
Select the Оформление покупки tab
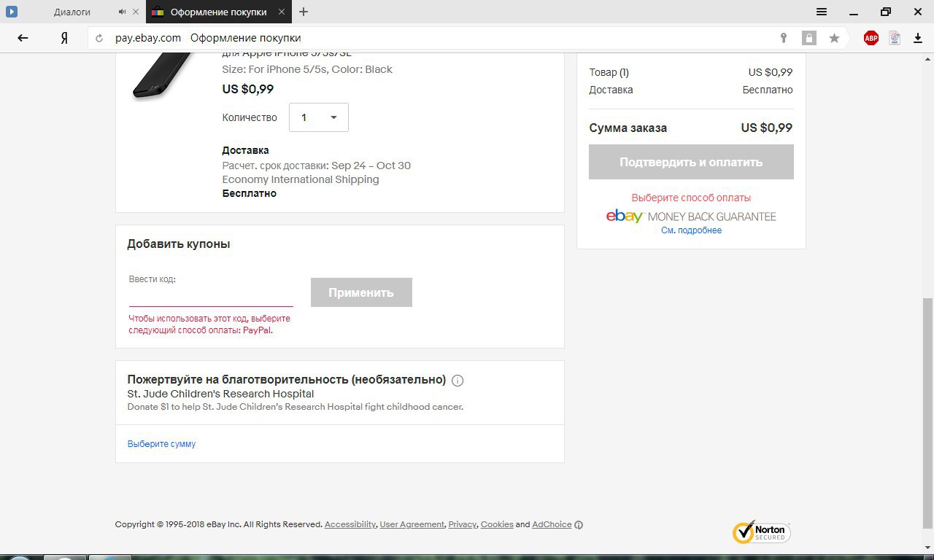[218, 12]
